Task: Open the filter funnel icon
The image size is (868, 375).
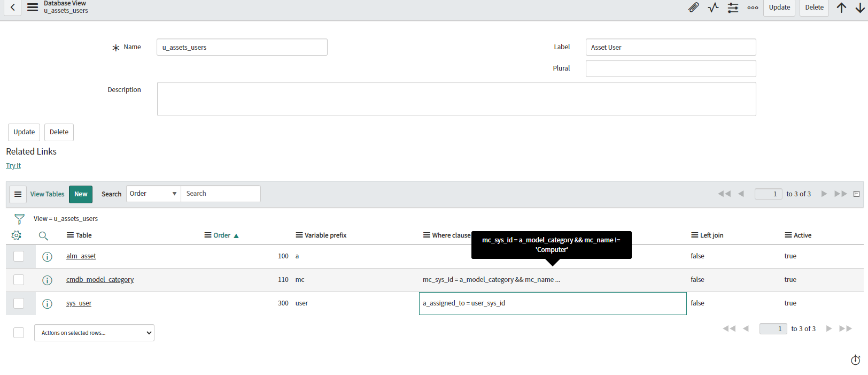Action: pyautogui.click(x=19, y=219)
